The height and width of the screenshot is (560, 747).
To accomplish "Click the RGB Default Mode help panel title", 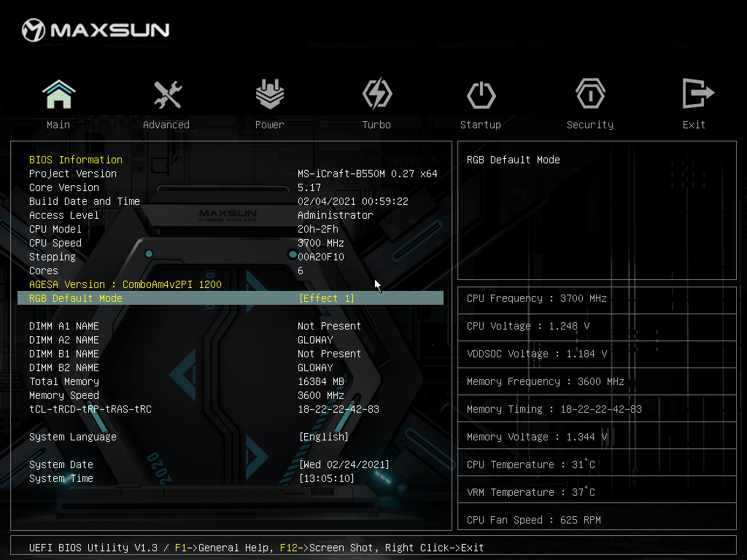I will 513,160.
